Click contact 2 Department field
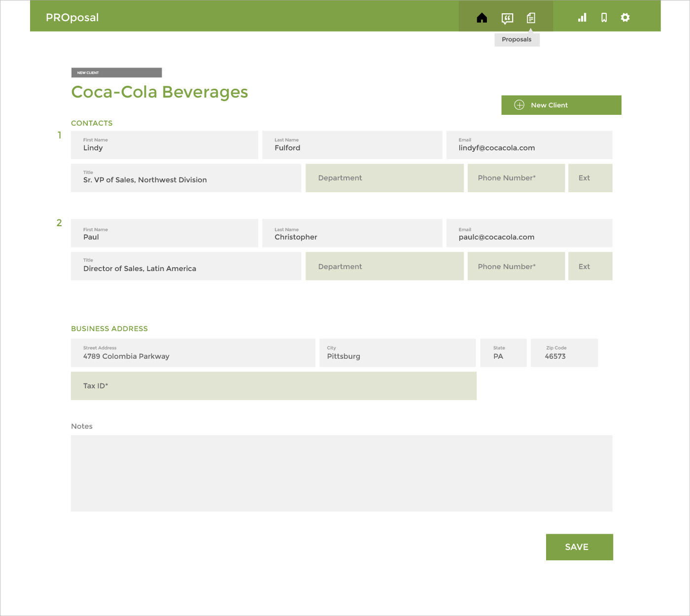This screenshot has width=690, height=616. (384, 266)
